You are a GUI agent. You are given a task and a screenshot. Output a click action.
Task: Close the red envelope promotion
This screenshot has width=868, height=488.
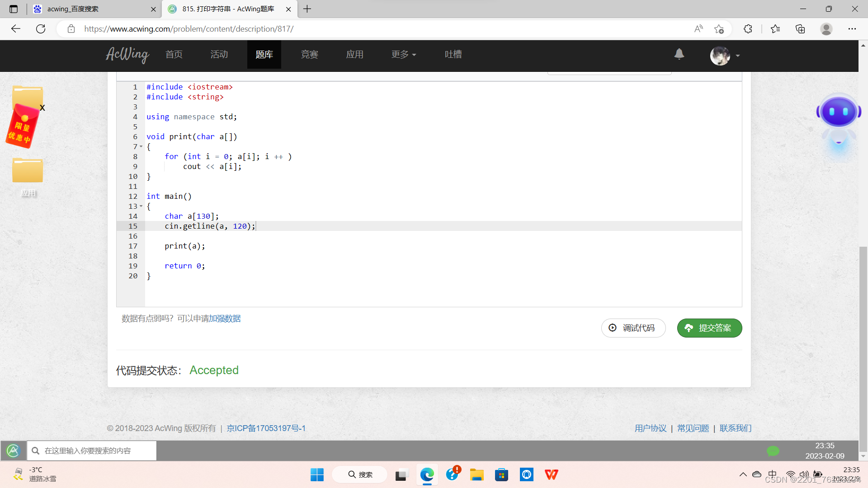(42, 108)
